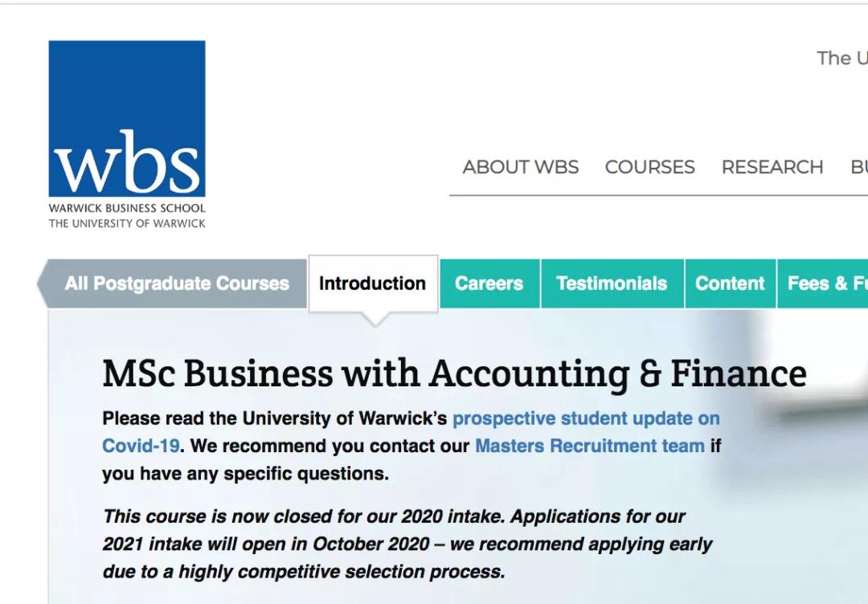Viewport: 868px width, 604px height.
Task: Click the blue WBS logo
Action: pos(127,119)
